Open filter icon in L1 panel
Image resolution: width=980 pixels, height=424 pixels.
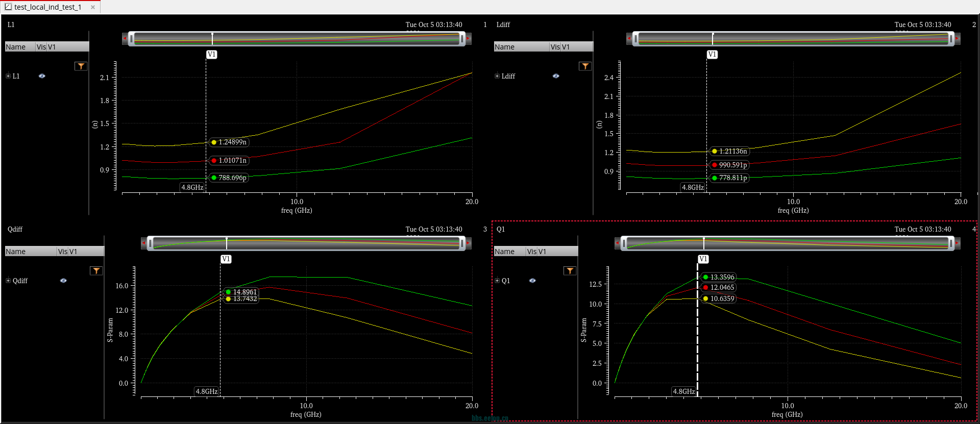81,66
